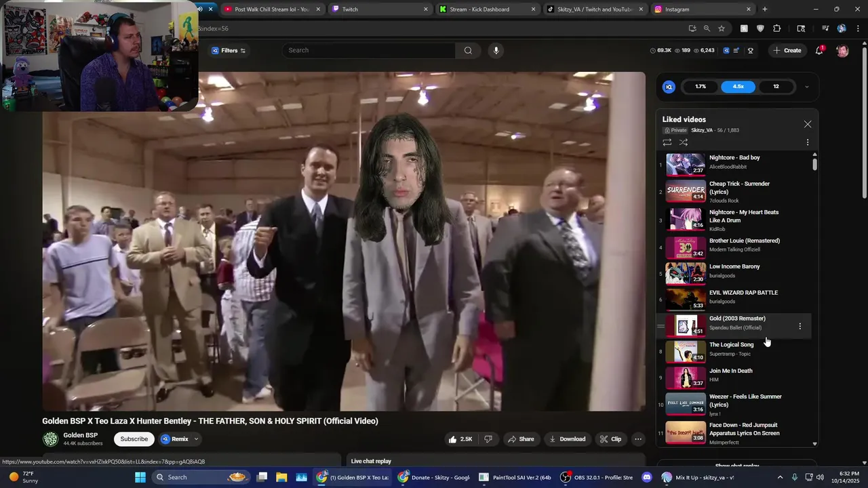Select the 1.7% stat pill
The image size is (868, 488).
coord(701,87)
